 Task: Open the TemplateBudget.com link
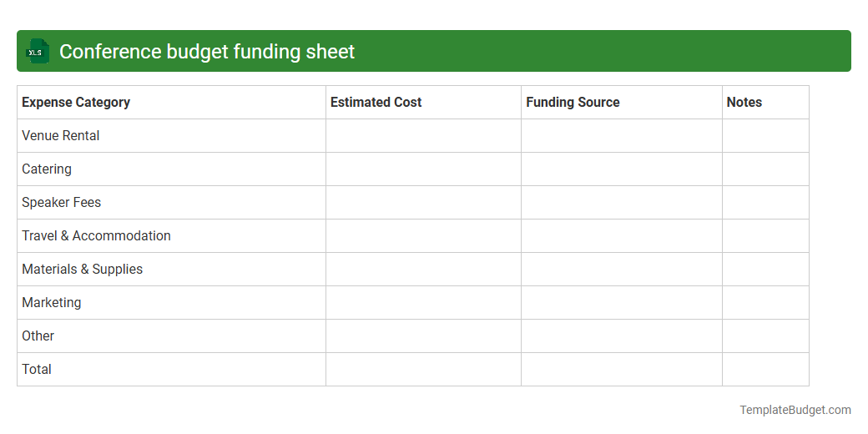click(x=795, y=410)
